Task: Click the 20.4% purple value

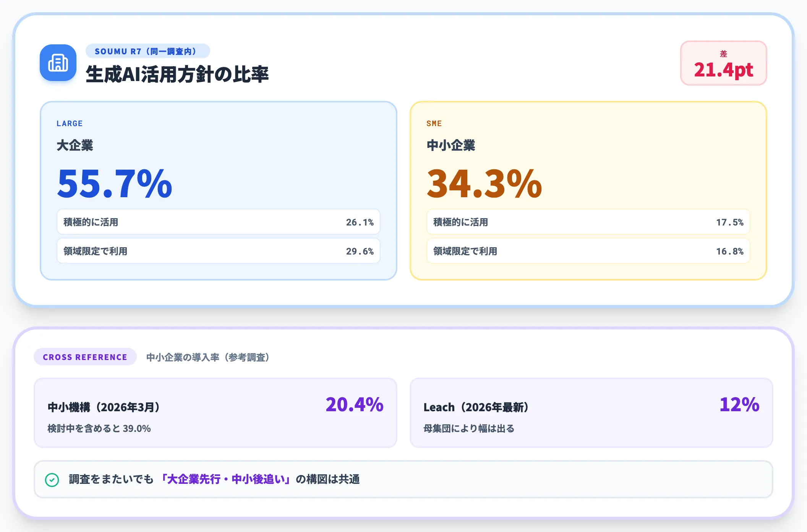Action: 355,404
